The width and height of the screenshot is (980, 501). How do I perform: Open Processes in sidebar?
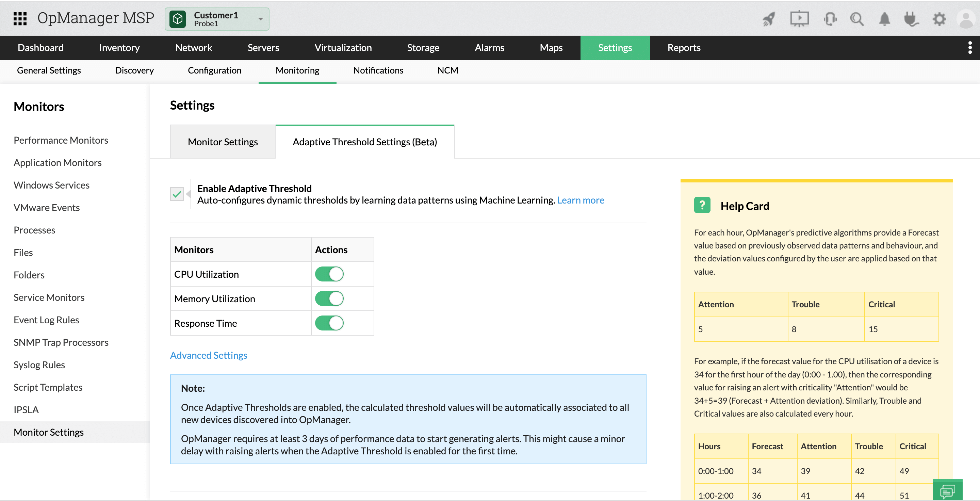pyautogui.click(x=34, y=230)
